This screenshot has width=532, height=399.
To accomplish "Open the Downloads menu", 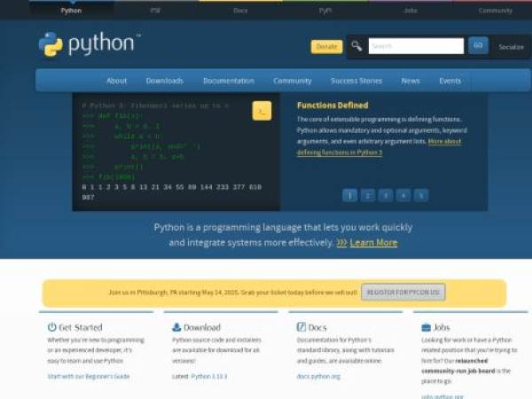I will 165,81.
